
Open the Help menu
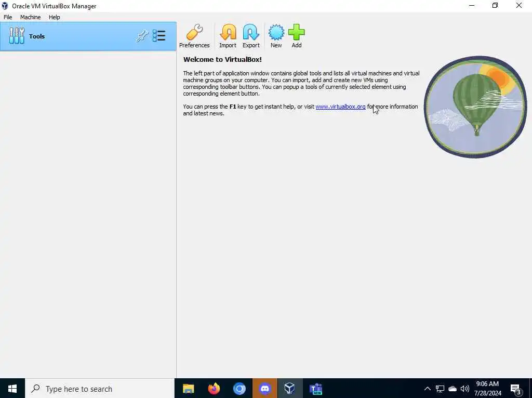tap(54, 17)
